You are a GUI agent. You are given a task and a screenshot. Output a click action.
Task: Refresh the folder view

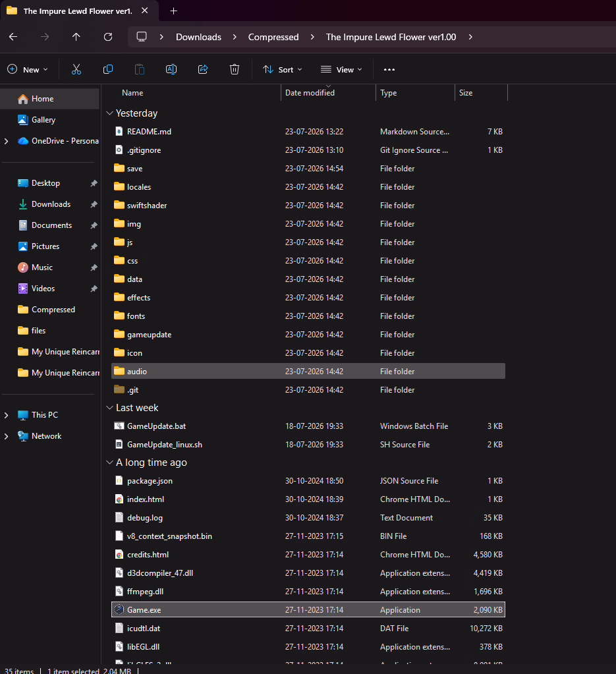(x=108, y=37)
